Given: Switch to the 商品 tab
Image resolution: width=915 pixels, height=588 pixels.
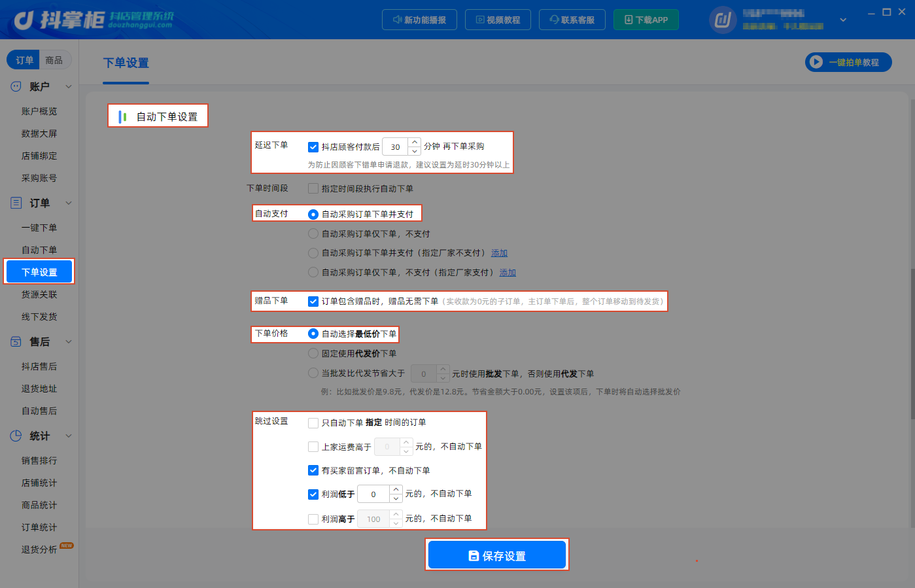Looking at the screenshot, I should [x=54, y=60].
